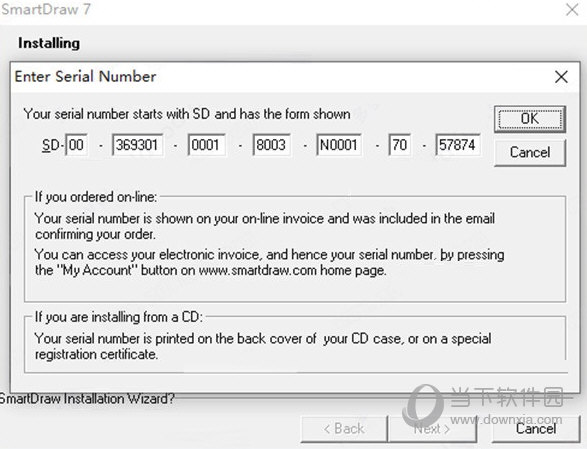Click the Back button in the installer wizard

coord(344,428)
